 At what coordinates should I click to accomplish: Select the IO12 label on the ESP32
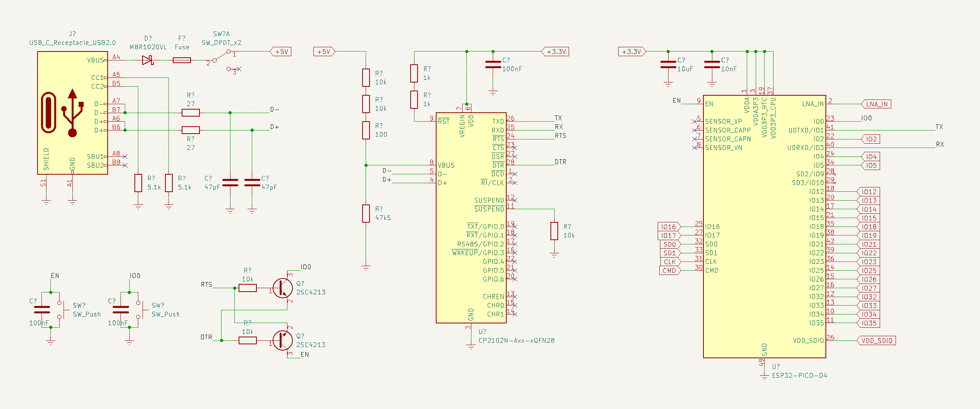pos(868,191)
